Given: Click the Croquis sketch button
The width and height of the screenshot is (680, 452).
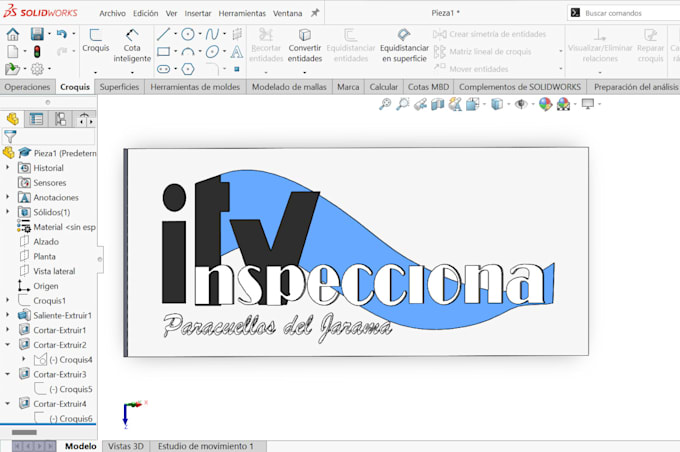Looking at the screenshot, I should click(95, 40).
